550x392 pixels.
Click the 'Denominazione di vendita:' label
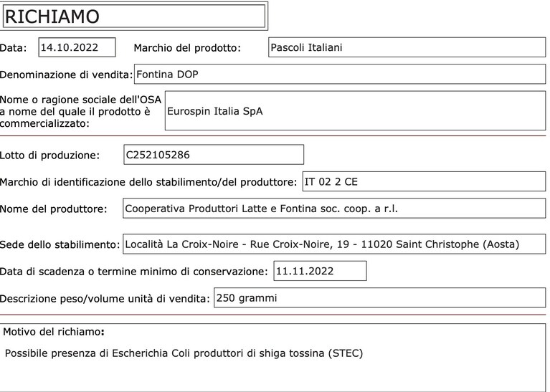pos(66,75)
